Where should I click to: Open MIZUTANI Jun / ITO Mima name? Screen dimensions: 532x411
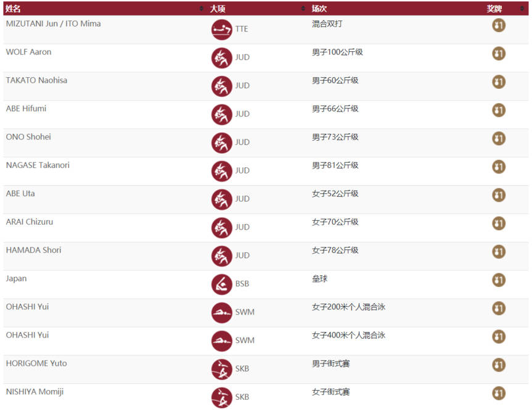pos(53,24)
